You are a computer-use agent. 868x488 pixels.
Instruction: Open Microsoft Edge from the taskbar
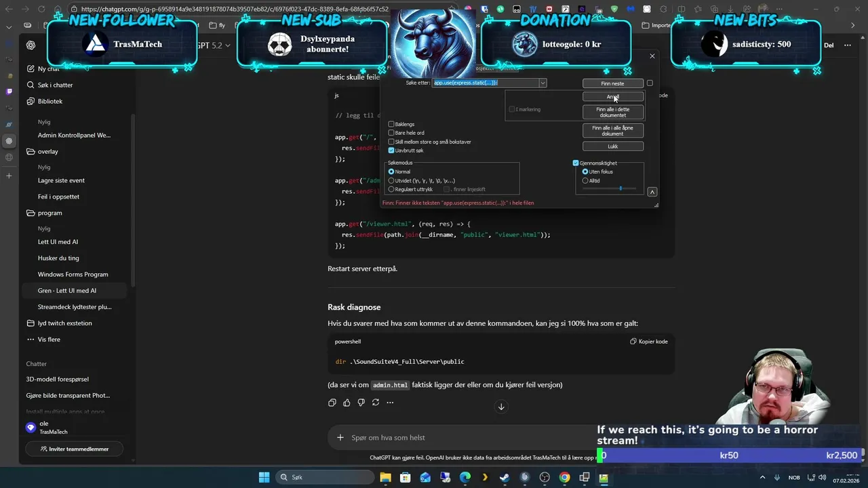point(465,477)
